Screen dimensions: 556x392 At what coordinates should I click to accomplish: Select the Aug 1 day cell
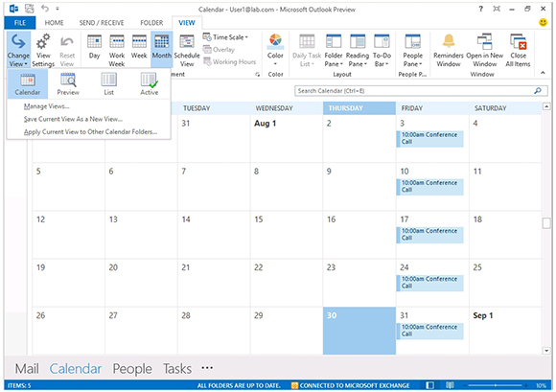click(287, 138)
